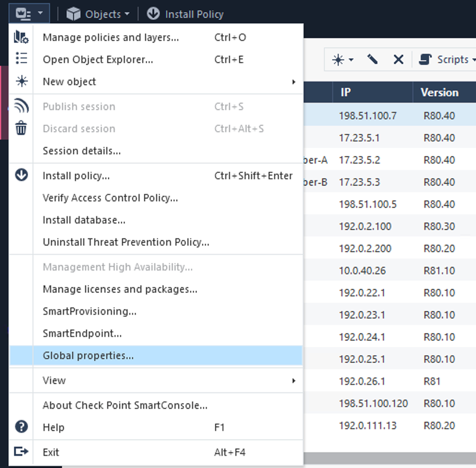The height and width of the screenshot is (468, 476).
Task: Click IP cell 192.0.2.200
Action: click(x=365, y=249)
